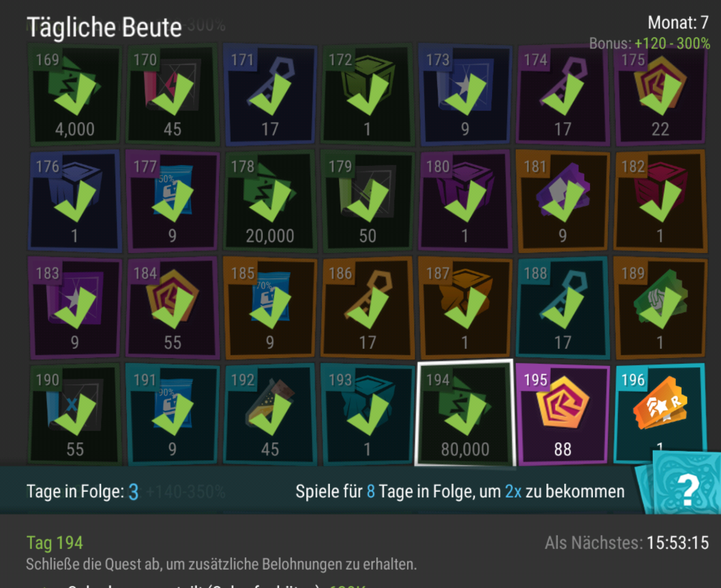
Task: Click day 189 green fist card reward
Action: (660, 308)
